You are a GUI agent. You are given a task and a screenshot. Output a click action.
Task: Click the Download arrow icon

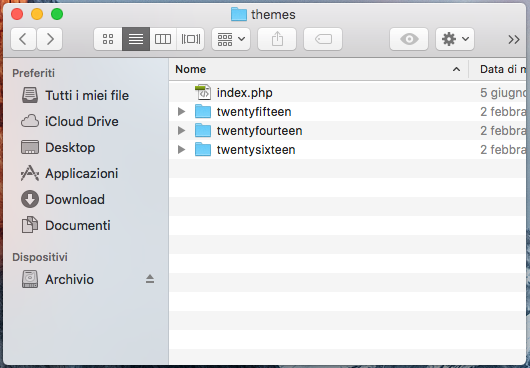point(30,199)
